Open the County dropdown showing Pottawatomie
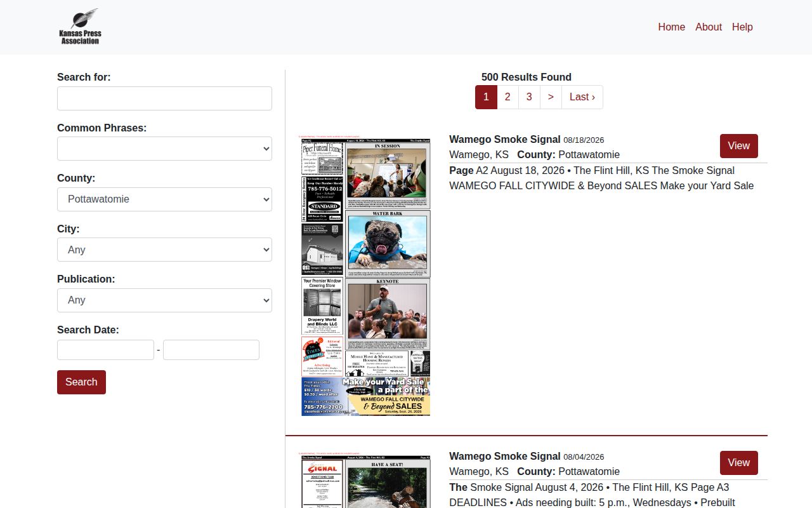This screenshot has height=508, width=812. tap(164, 199)
